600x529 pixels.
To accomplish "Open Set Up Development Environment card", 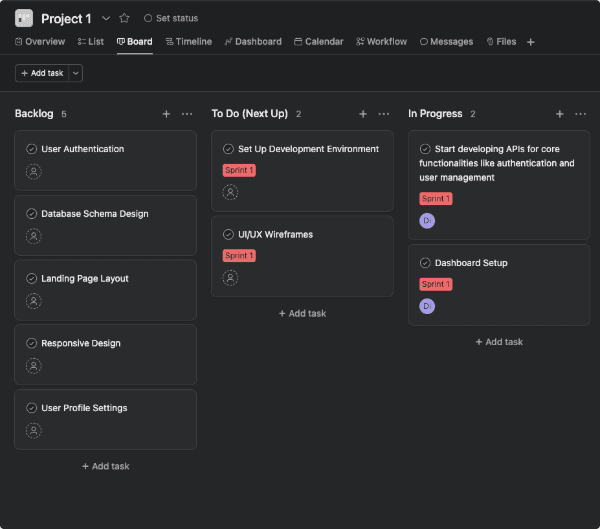I will click(x=302, y=171).
